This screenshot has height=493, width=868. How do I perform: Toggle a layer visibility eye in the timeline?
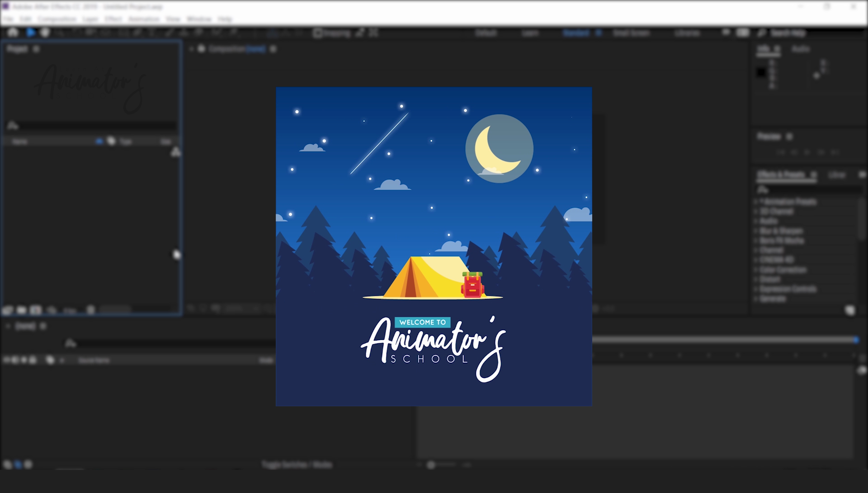(x=6, y=360)
